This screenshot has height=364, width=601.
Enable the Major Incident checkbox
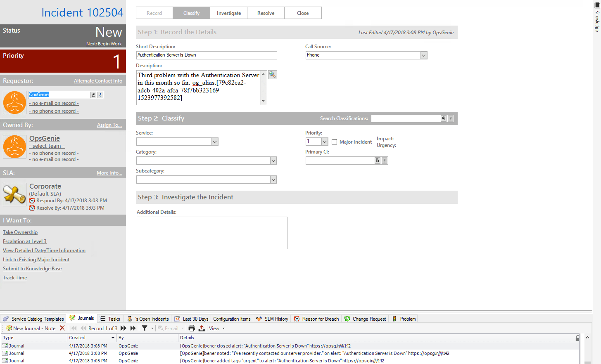coord(335,142)
